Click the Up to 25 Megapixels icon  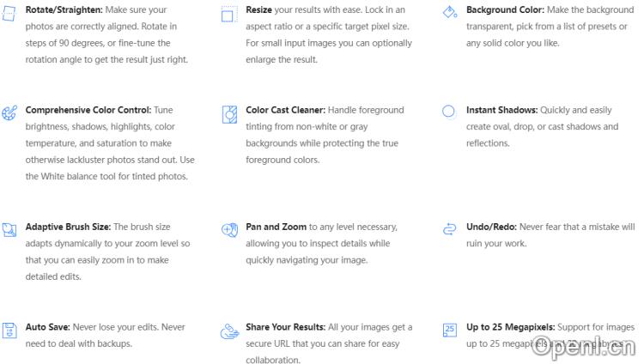tap(449, 330)
